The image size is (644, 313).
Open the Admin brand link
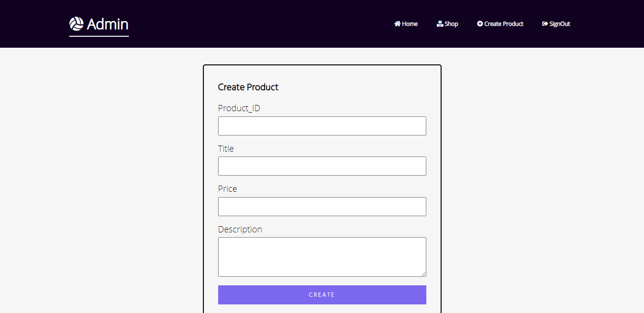click(x=99, y=25)
